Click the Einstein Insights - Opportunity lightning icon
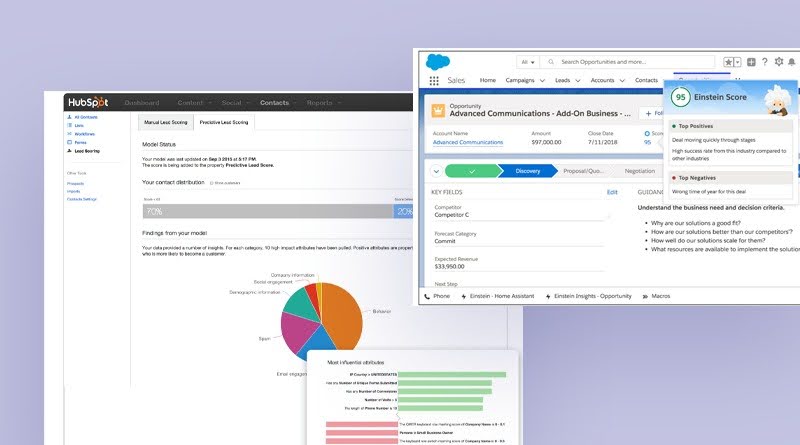Viewport: 800px width, 445px height. point(548,296)
